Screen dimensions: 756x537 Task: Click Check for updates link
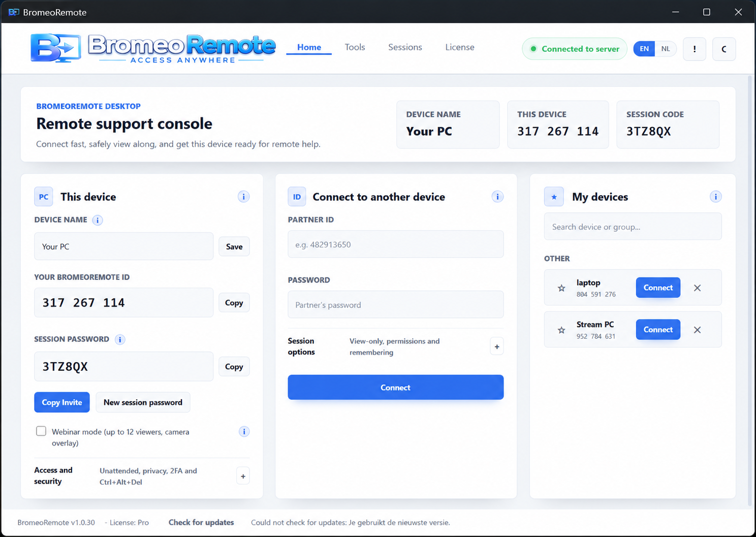201,522
